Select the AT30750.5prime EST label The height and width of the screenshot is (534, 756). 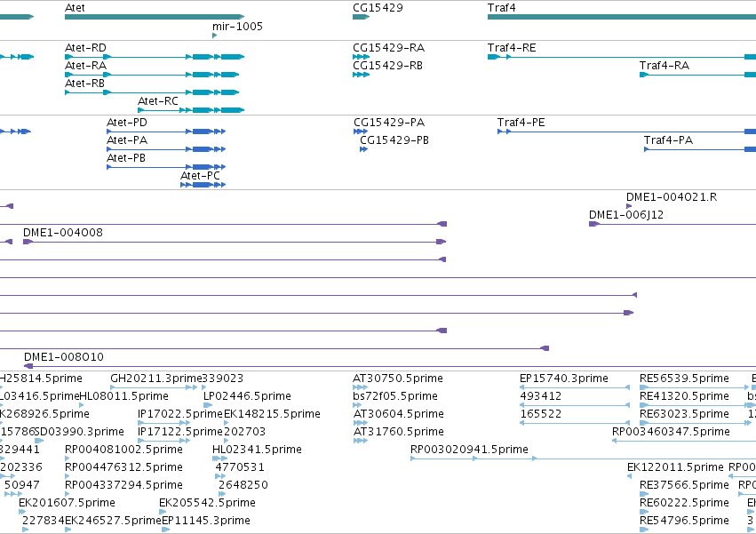coord(398,379)
